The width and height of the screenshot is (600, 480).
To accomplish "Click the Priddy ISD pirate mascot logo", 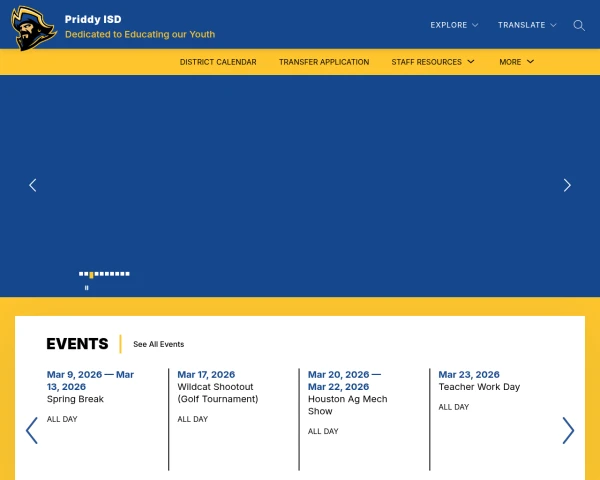I will [34, 28].
